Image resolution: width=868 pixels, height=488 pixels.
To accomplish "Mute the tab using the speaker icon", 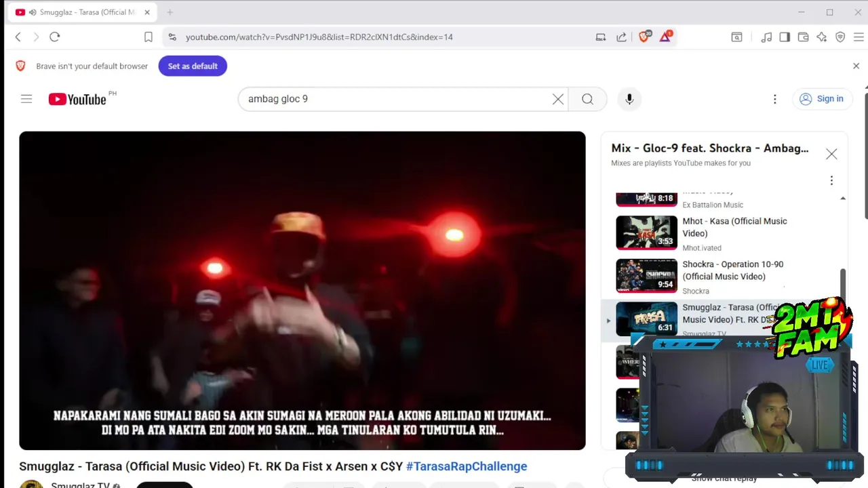I will point(33,12).
